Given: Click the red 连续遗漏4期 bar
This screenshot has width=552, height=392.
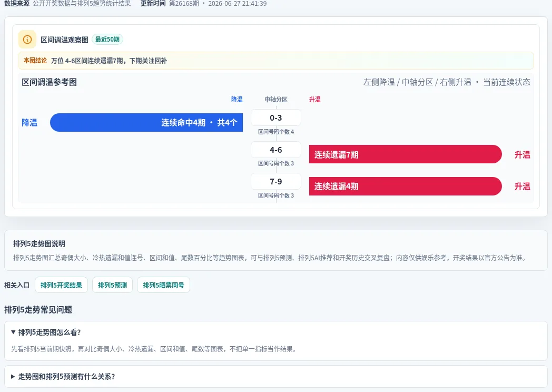Looking at the screenshot, I should point(405,187).
